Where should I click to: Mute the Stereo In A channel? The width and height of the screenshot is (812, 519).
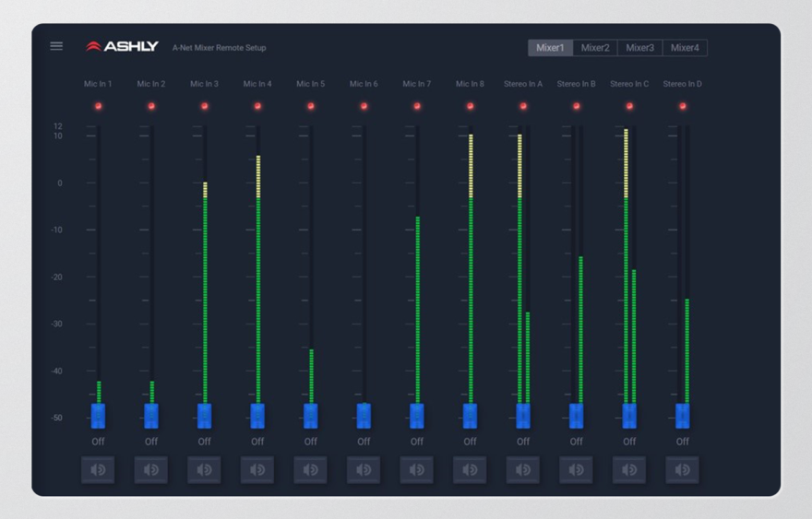click(523, 470)
